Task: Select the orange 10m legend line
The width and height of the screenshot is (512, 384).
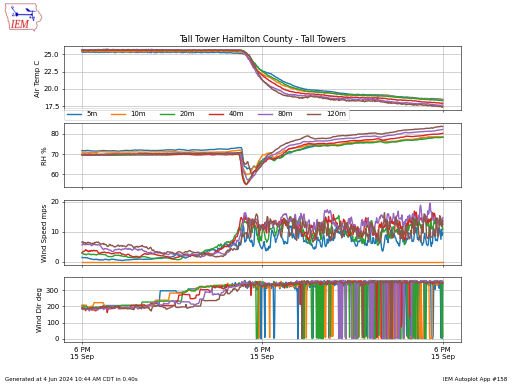Action: (x=119, y=114)
